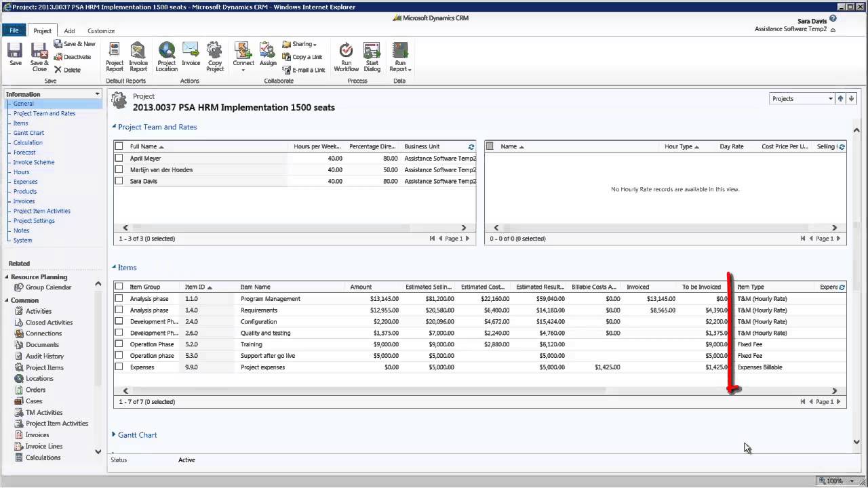
Task: Jump to the Calculation section link
Action: pyautogui.click(x=28, y=142)
